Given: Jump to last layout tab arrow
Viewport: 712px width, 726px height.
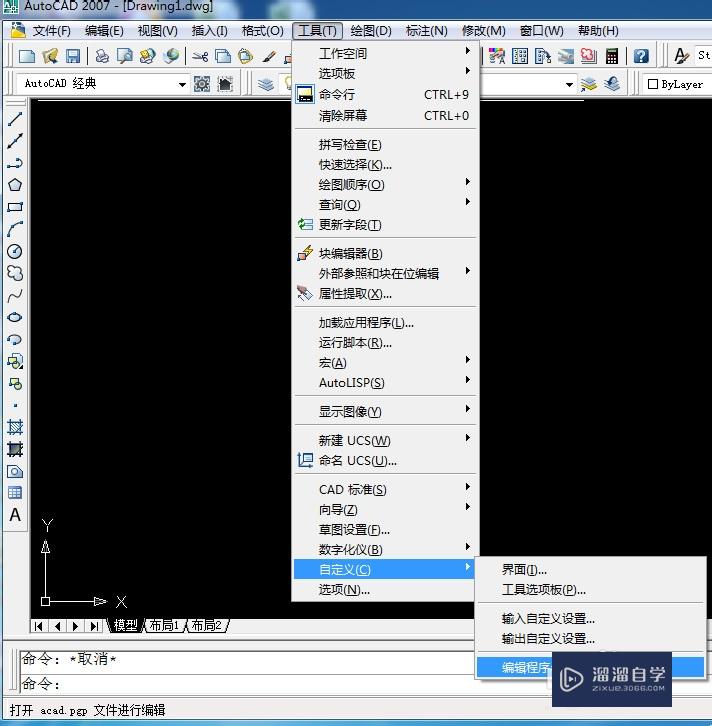Looking at the screenshot, I should (x=94, y=626).
